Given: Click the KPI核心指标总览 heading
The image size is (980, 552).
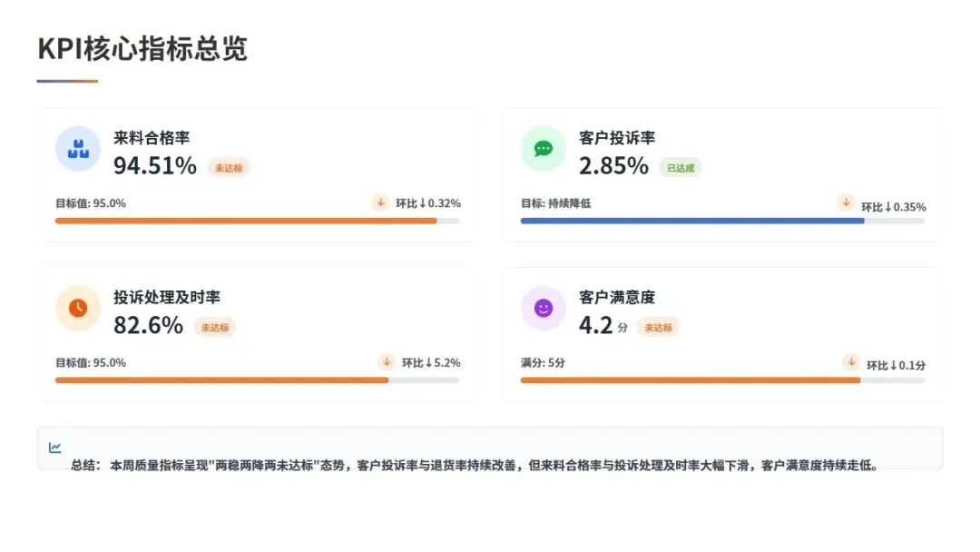Looking at the screenshot, I should point(142,49).
